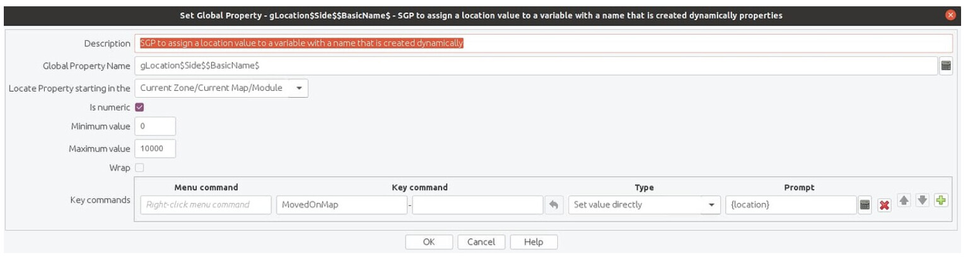Open the Set value directly Type dropdown
980x265 pixels.
pyautogui.click(x=644, y=205)
